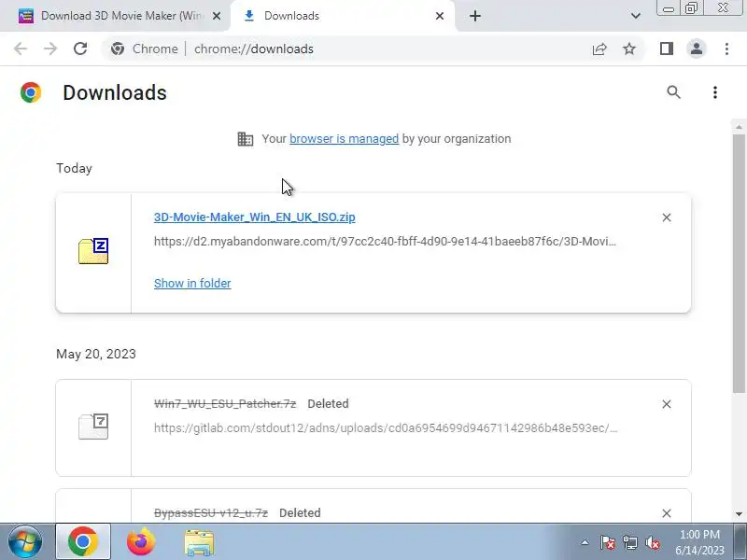Open the Windows Start menu orb

coord(25,542)
